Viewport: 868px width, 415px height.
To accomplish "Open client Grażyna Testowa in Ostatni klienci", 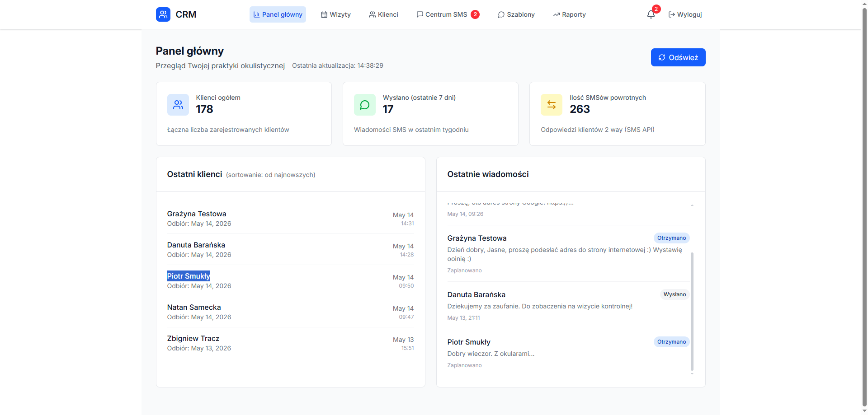I will [x=290, y=219].
